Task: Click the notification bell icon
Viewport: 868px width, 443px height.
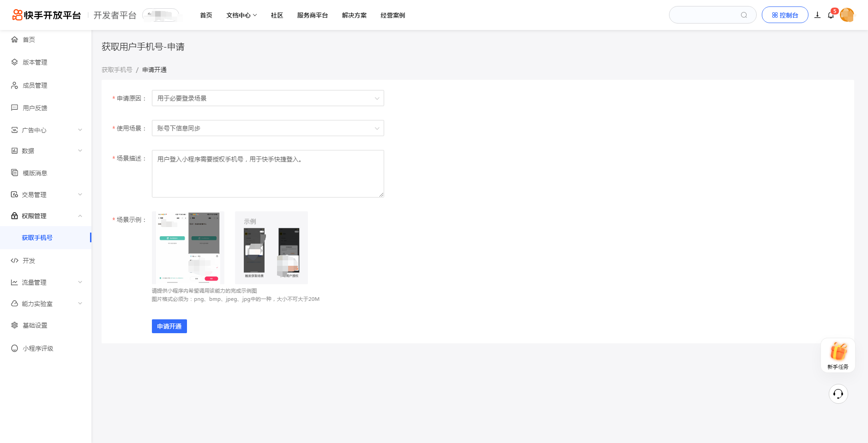Action: 831,15
